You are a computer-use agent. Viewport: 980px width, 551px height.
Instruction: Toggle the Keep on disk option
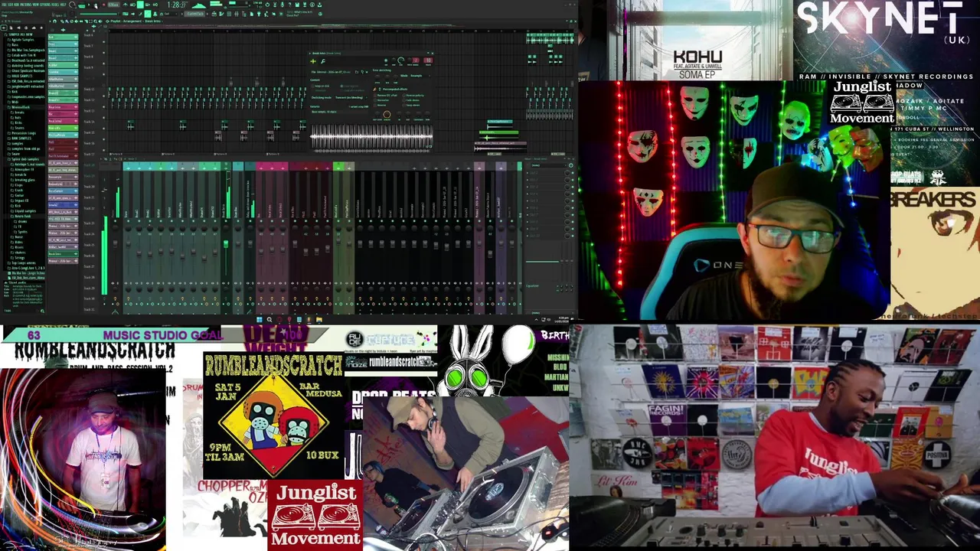click(x=321, y=86)
